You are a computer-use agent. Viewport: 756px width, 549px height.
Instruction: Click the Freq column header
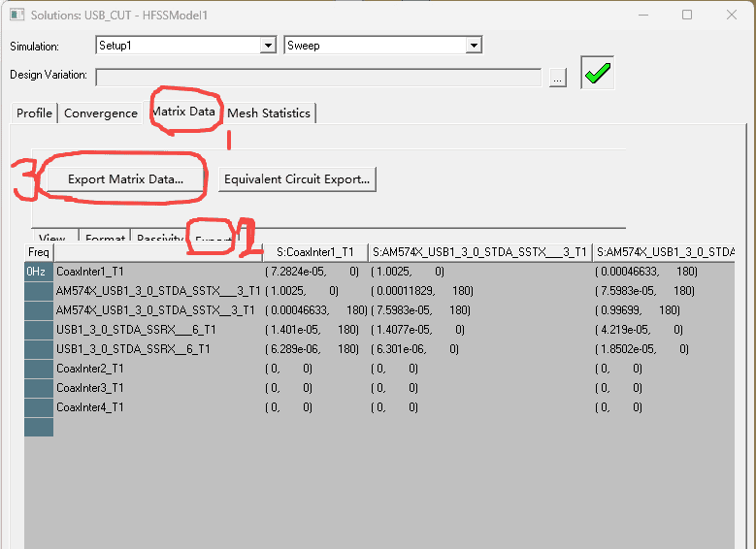click(x=38, y=252)
